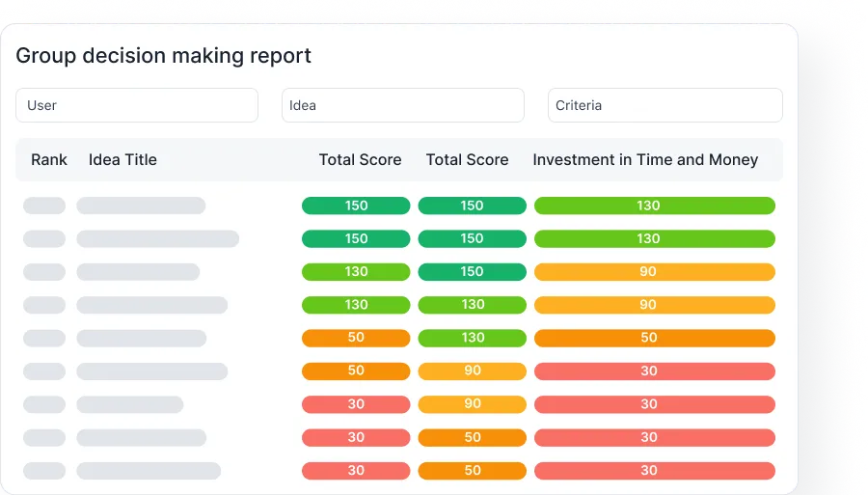The width and height of the screenshot is (868, 495).
Task: Sort by the Rank column header
Action: pos(49,160)
